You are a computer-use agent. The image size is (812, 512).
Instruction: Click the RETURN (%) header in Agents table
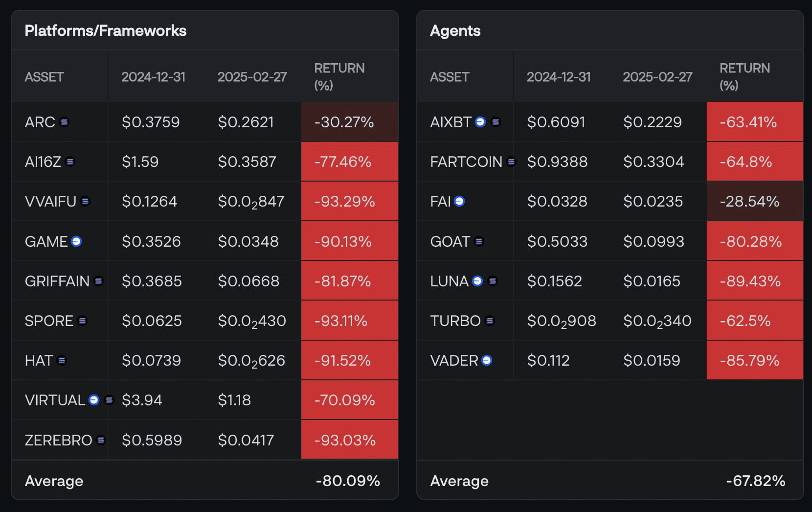pos(744,77)
